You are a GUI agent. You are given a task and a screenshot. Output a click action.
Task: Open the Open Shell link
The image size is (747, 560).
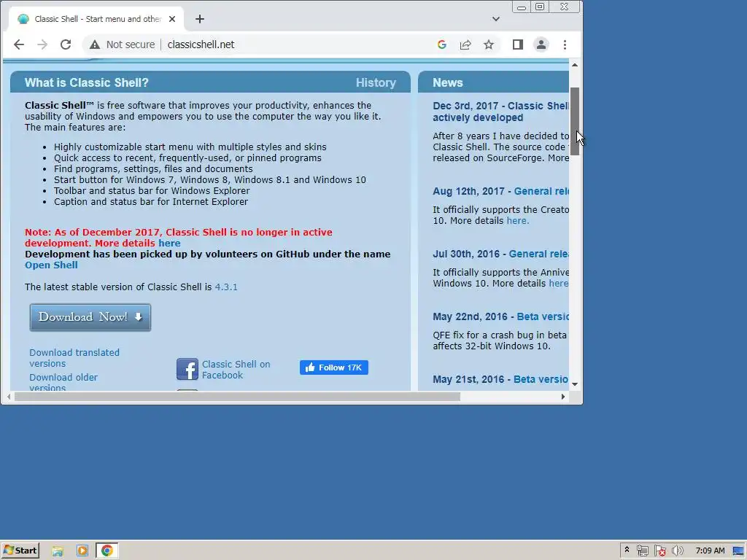(51, 265)
